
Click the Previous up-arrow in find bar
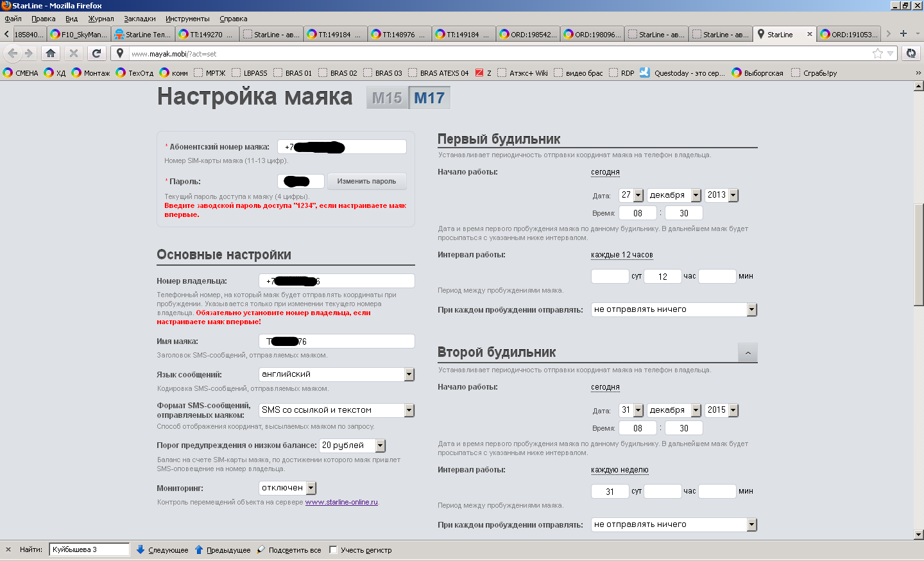[x=199, y=549]
